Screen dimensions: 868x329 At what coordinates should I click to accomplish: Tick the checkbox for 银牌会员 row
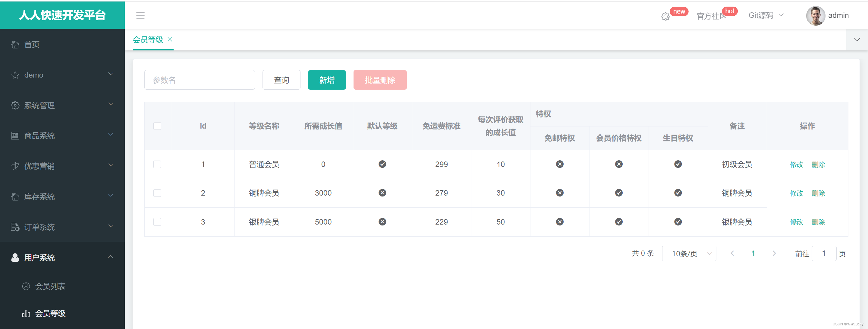[x=157, y=222]
